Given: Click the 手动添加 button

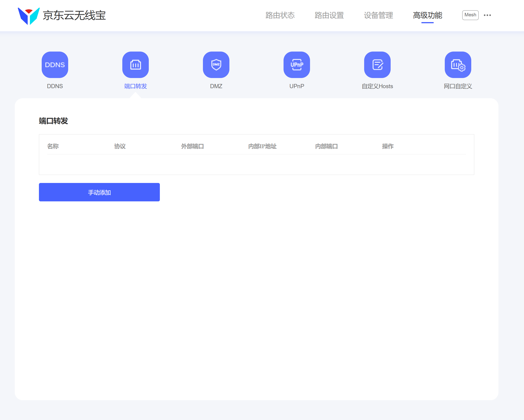Looking at the screenshot, I should coord(100,192).
